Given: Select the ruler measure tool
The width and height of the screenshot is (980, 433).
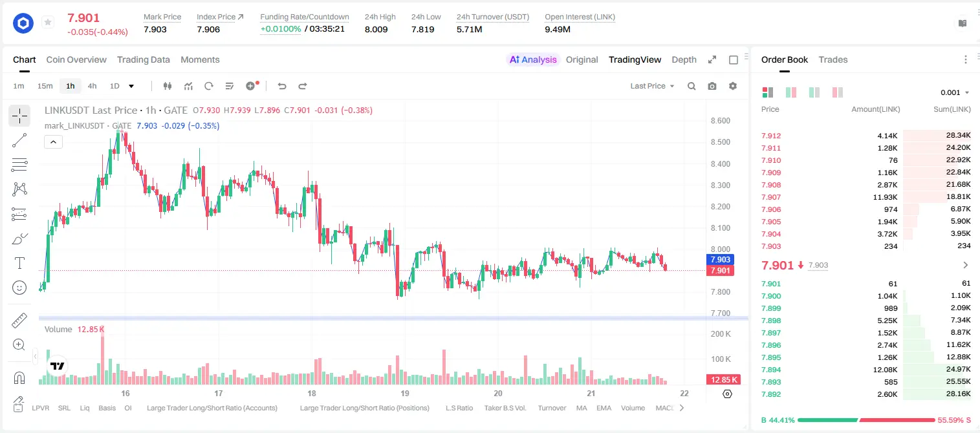Looking at the screenshot, I should coord(19,320).
